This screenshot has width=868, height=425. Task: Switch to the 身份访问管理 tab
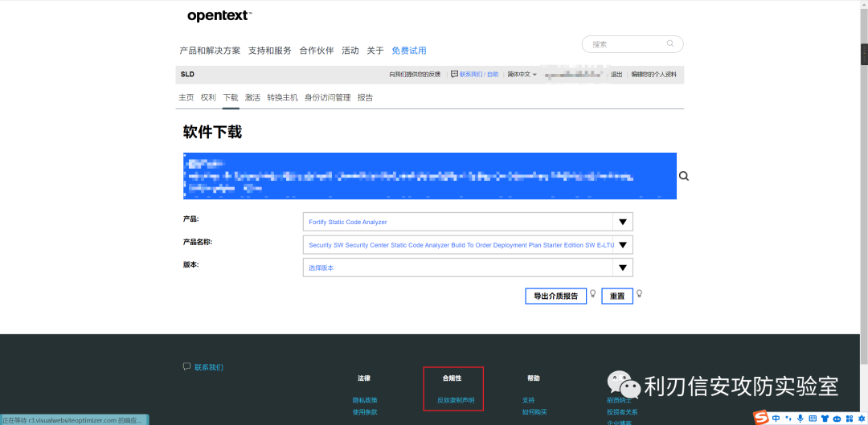click(328, 97)
